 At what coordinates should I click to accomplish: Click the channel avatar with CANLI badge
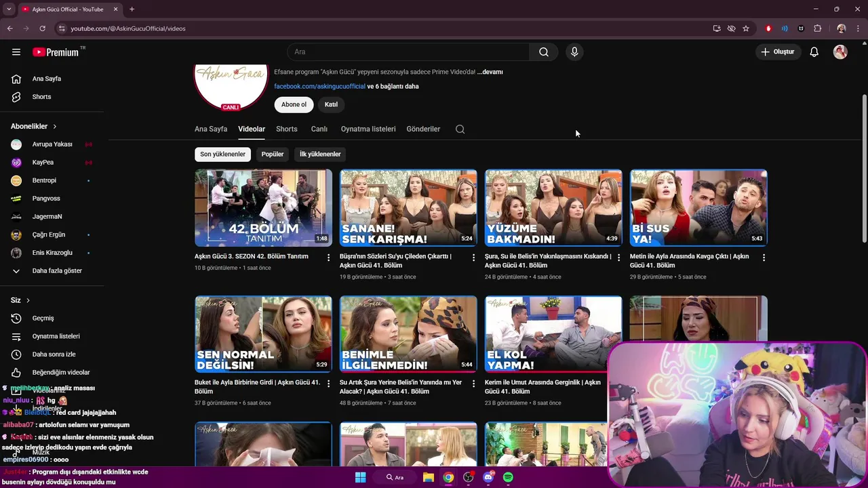point(231,87)
